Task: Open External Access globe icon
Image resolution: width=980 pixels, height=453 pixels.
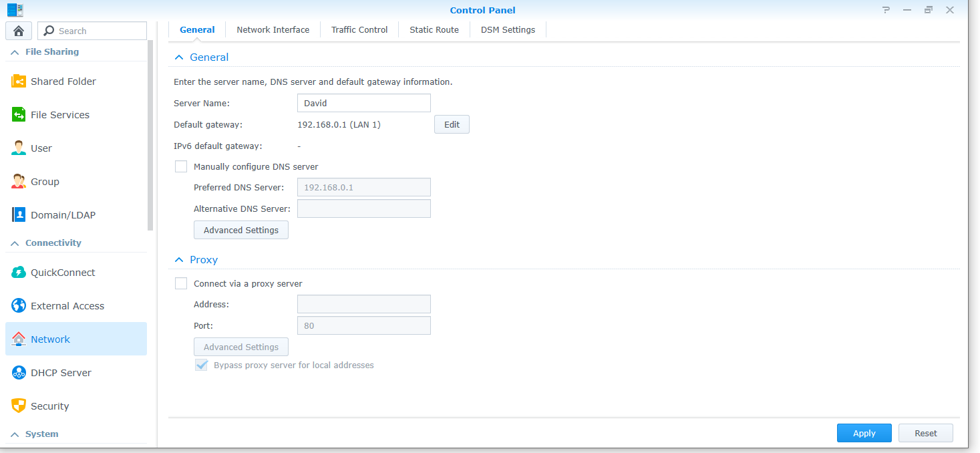Action: [19, 306]
